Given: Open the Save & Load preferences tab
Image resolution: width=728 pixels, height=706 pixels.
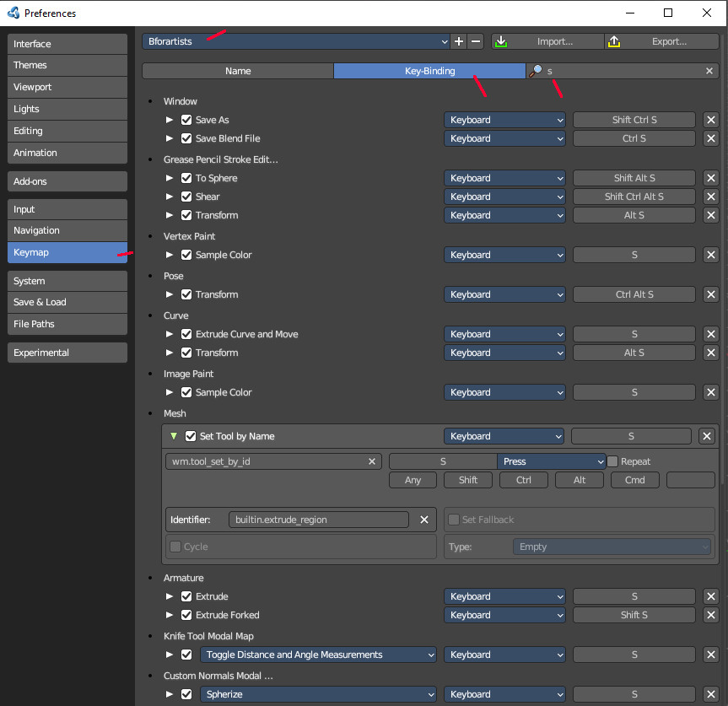Looking at the screenshot, I should point(67,302).
